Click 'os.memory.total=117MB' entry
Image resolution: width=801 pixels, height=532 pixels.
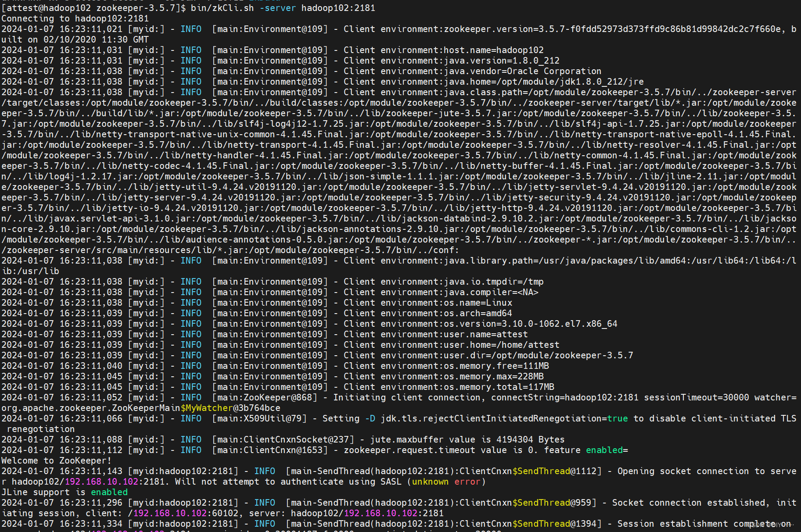[499, 387]
